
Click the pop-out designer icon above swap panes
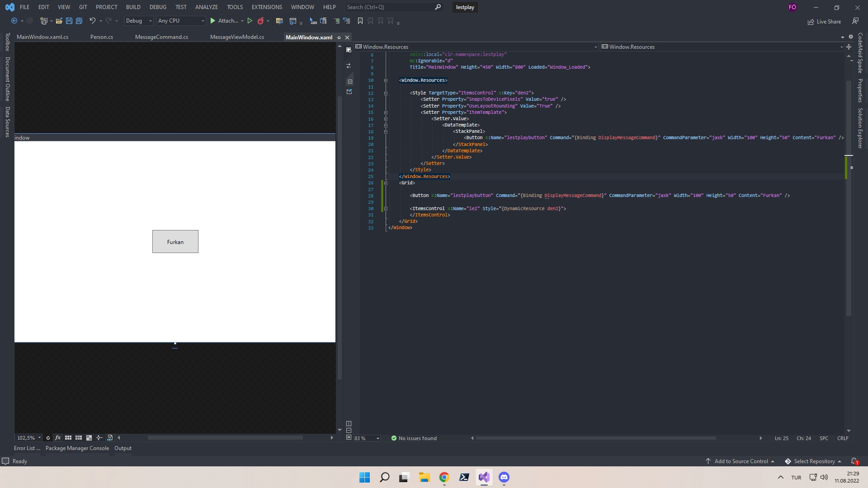[349, 50]
